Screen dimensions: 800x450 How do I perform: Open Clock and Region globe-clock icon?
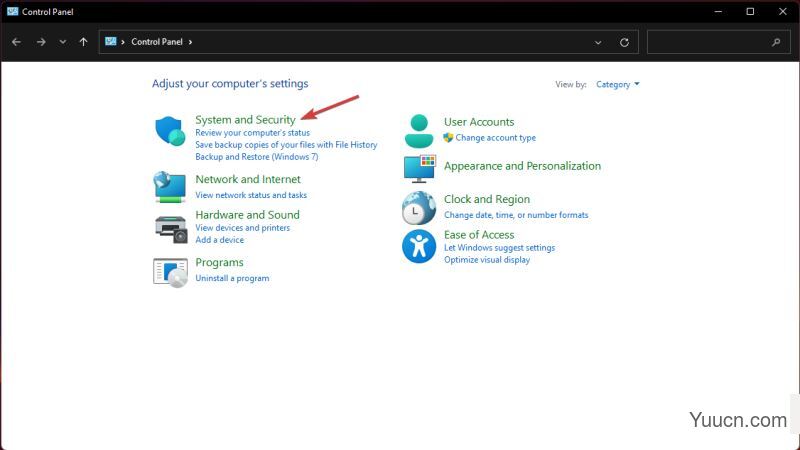point(419,208)
